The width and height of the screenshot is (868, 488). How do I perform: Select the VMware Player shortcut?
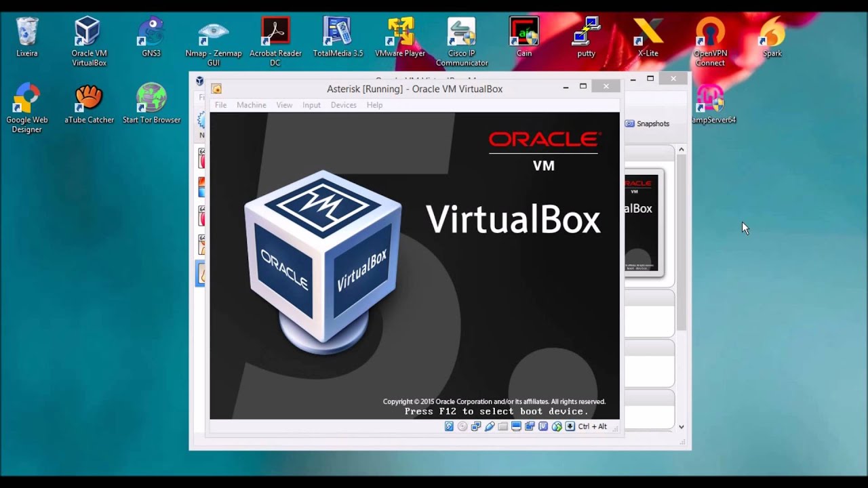400,37
